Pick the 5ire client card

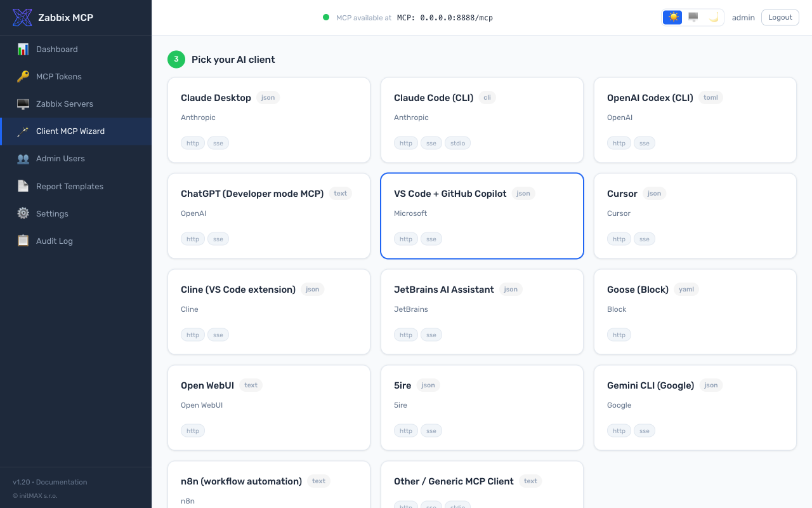point(482,408)
